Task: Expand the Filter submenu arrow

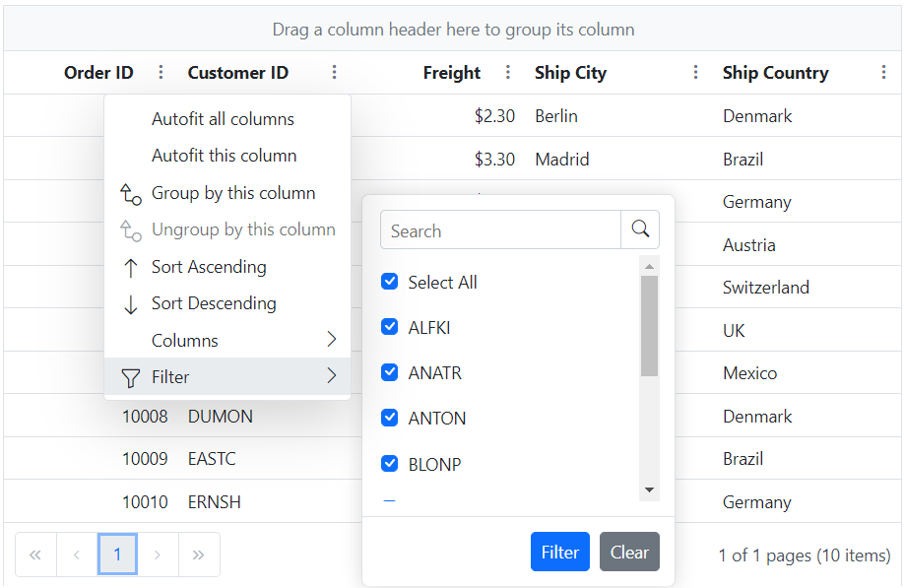Action: (332, 376)
